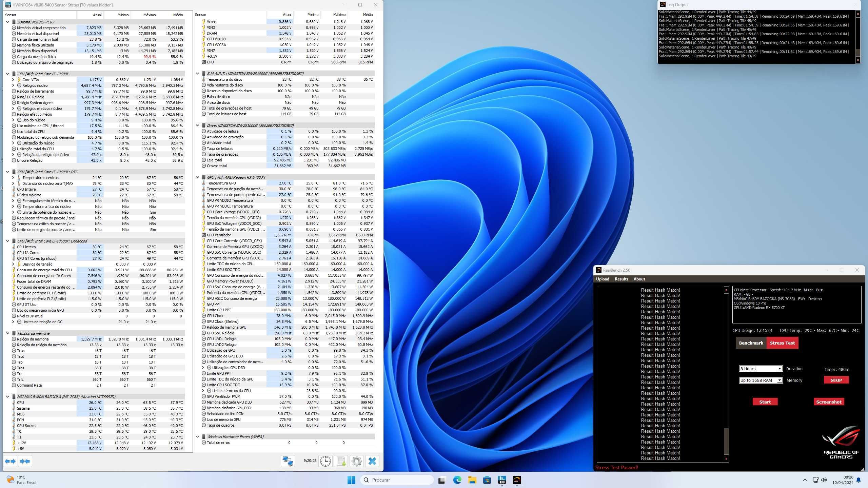This screenshot has width=868, height=488.
Task: Click the Memória virtual comprometida circle icon
Action: tap(14, 28)
